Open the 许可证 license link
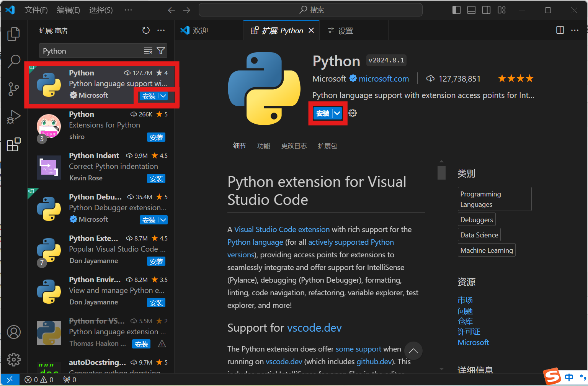Image resolution: width=588 pixels, height=386 pixels. tap(469, 332)
